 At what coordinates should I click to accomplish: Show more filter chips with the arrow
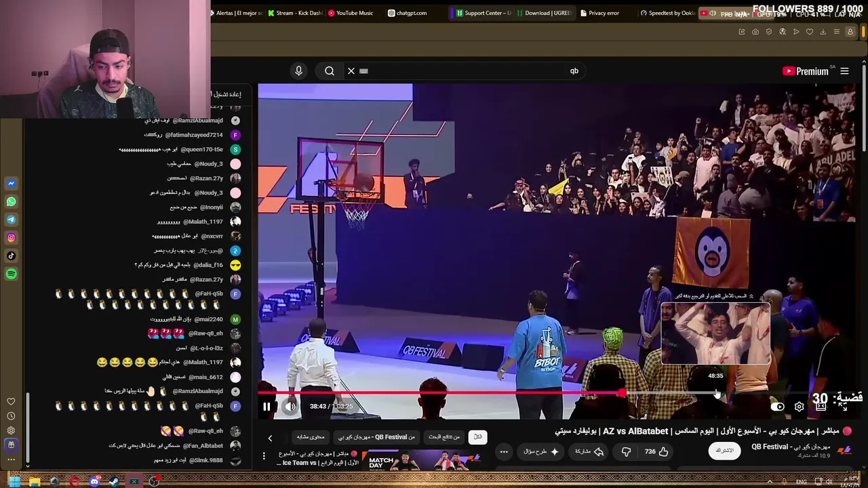(270, 439)
